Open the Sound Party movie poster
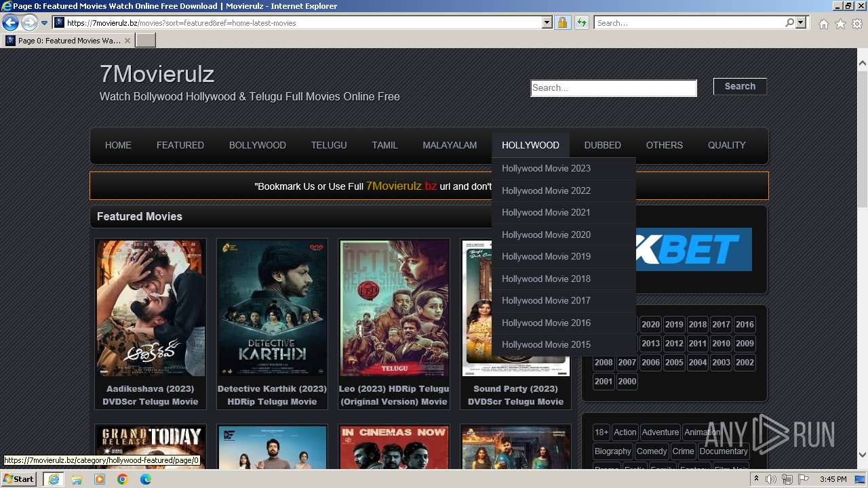The image size is (868, 488). pos(515,308)
